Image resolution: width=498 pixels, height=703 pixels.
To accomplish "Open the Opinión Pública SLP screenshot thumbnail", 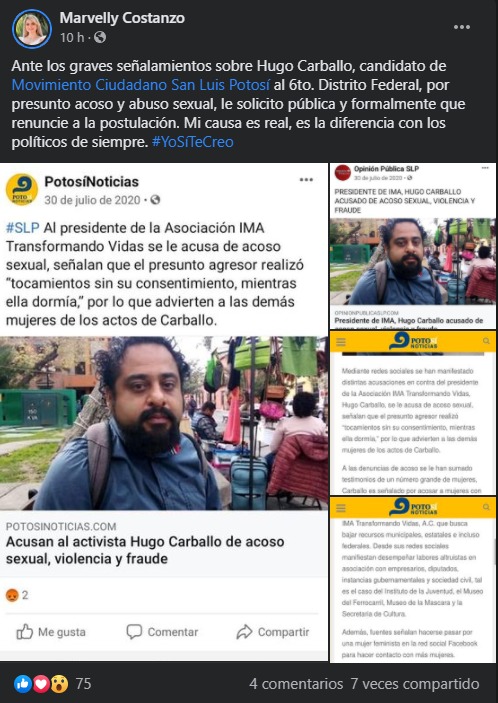I will (413, 246).
